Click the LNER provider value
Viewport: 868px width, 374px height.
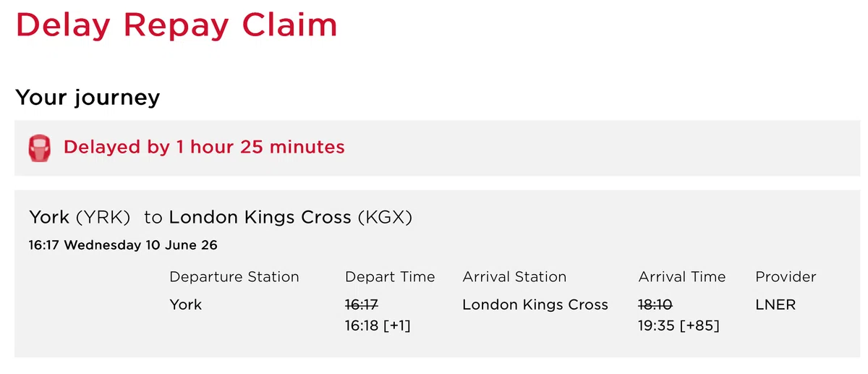click(775, 305)
